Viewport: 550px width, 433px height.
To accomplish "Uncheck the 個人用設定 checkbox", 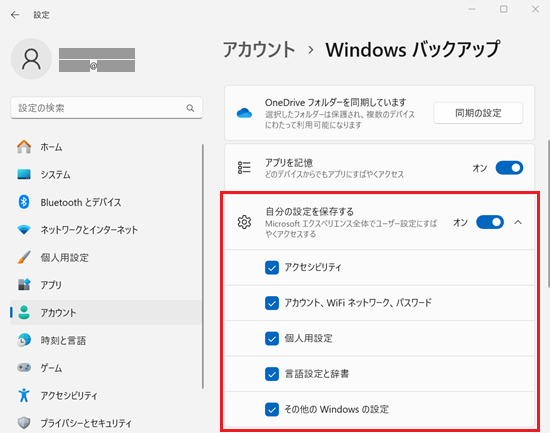I will click(272, 339).
